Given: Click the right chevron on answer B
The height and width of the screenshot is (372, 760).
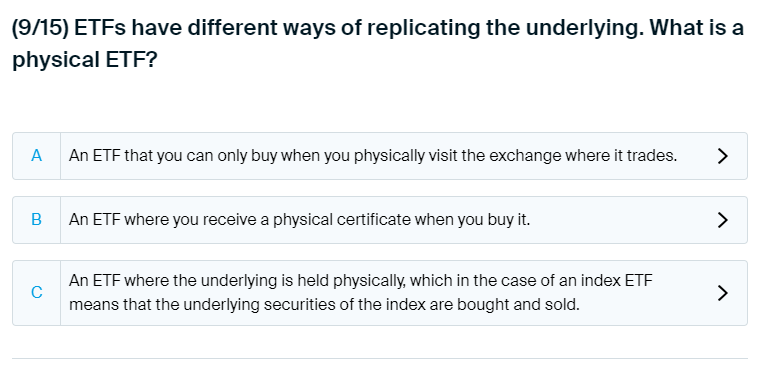Looking at the screenshot, I should (722, 220).
